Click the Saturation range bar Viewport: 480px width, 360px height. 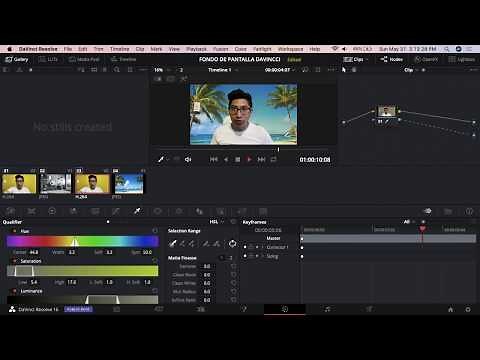tap(83, 271)
